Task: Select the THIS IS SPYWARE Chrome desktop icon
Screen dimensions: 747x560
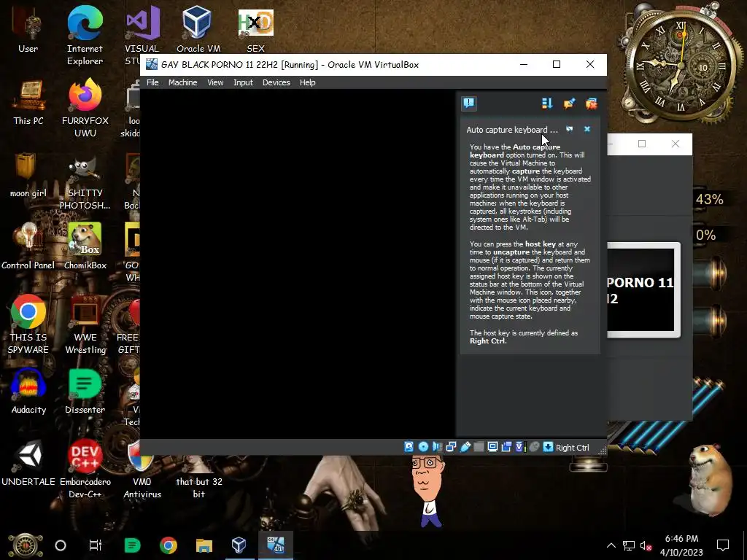Action: [x=28, y=324]
